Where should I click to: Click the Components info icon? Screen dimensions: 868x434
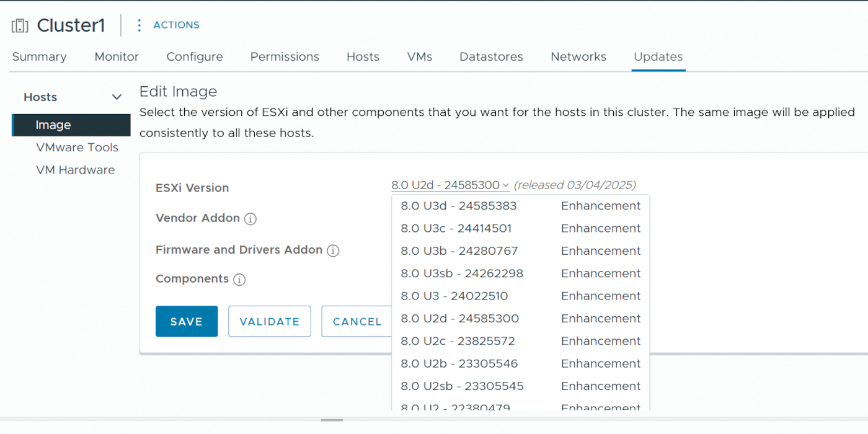coord(239,279)
